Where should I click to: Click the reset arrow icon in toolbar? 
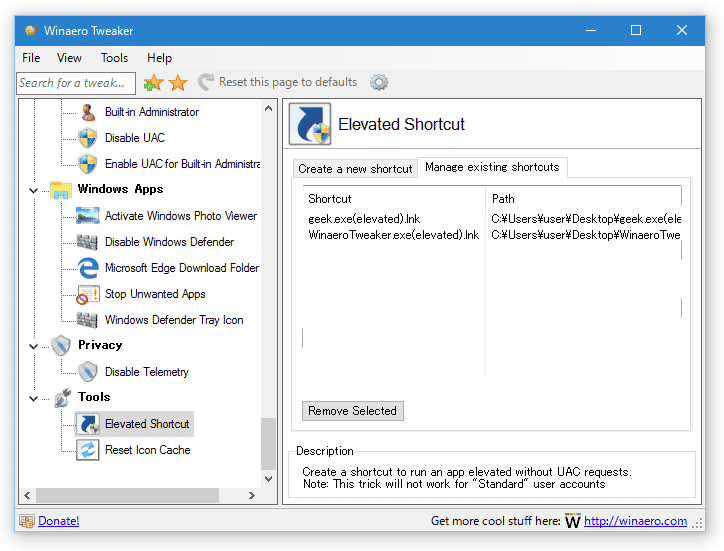tap(205, 82)
